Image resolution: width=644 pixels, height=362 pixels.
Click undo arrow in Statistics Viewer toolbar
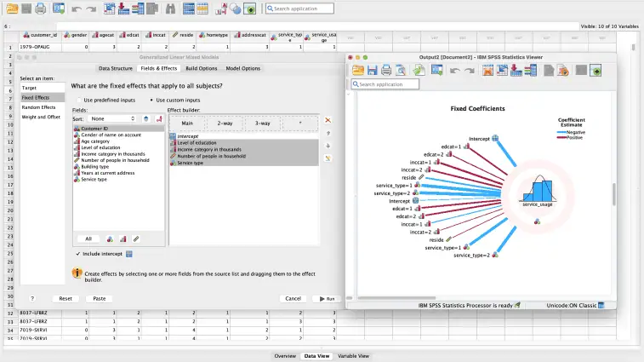454,71
